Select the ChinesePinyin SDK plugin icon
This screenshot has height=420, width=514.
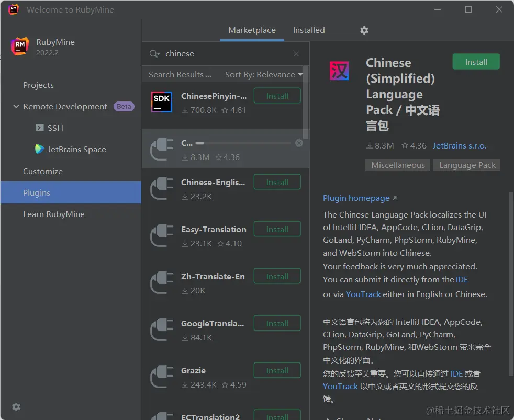[x=161, y=103]
